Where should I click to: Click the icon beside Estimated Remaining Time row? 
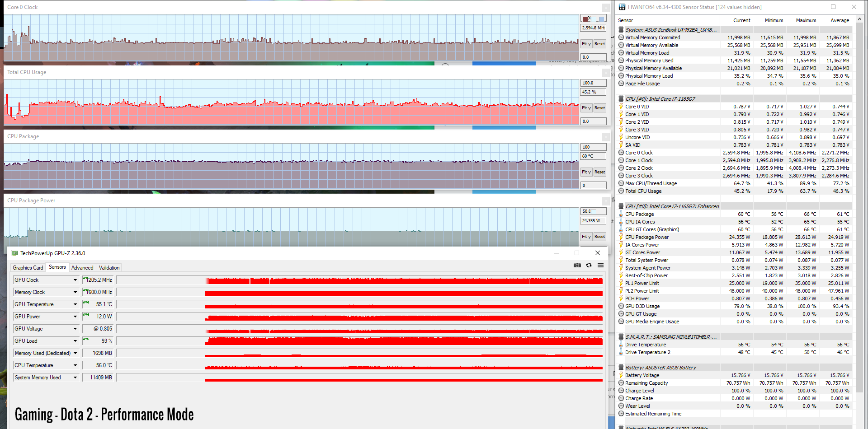(621, 414)
